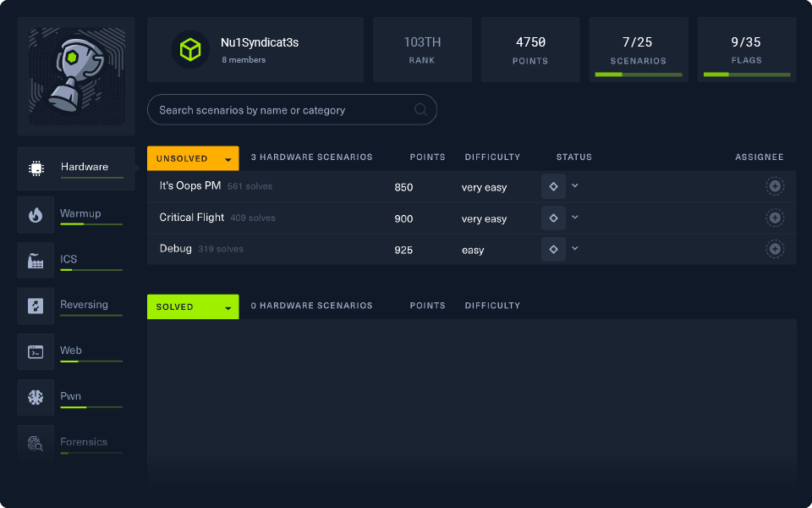Click the 925 points value
This screenshot has width=812, height=508.
coord(403,250)
